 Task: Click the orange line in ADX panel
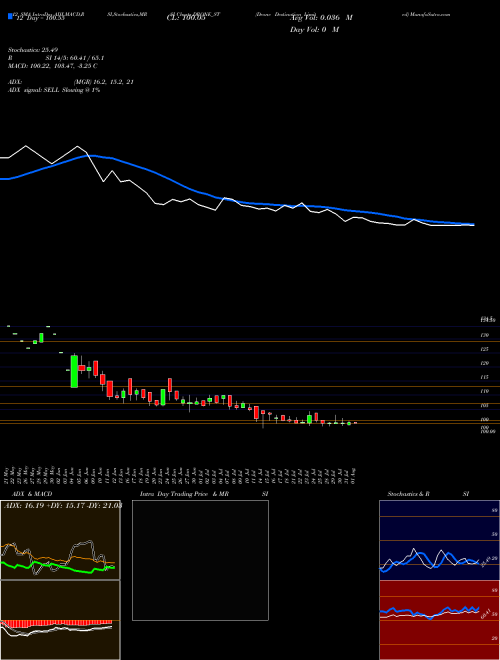pyautogui.click(x=59, y=558)
